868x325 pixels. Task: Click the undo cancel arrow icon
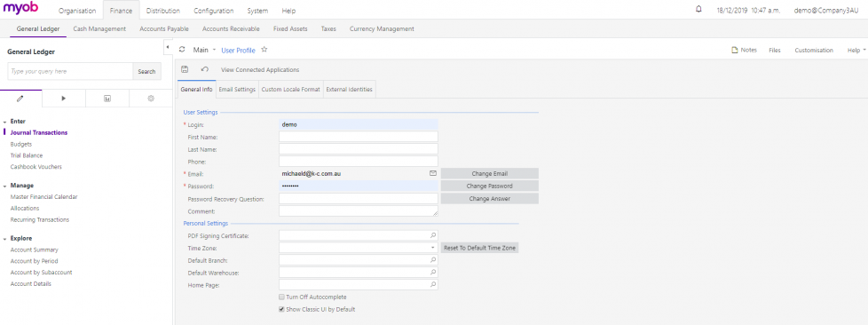(205, 70)
